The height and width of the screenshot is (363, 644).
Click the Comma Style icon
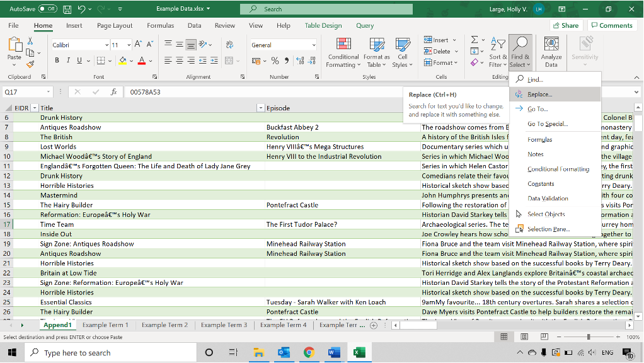tap(286, 60)
